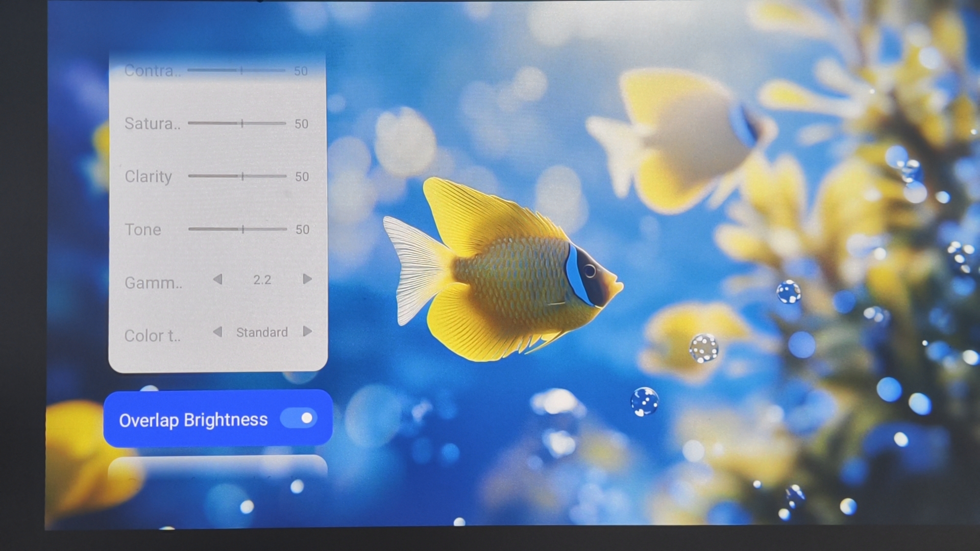Select the Tone setting label
Screen dimensions: 980x551
tap(143, 230)
